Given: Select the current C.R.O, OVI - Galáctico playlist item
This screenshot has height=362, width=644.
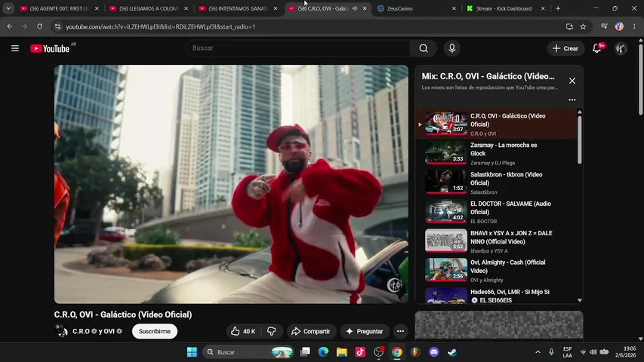Looking at the screenshot, I should tap(496, 124).
